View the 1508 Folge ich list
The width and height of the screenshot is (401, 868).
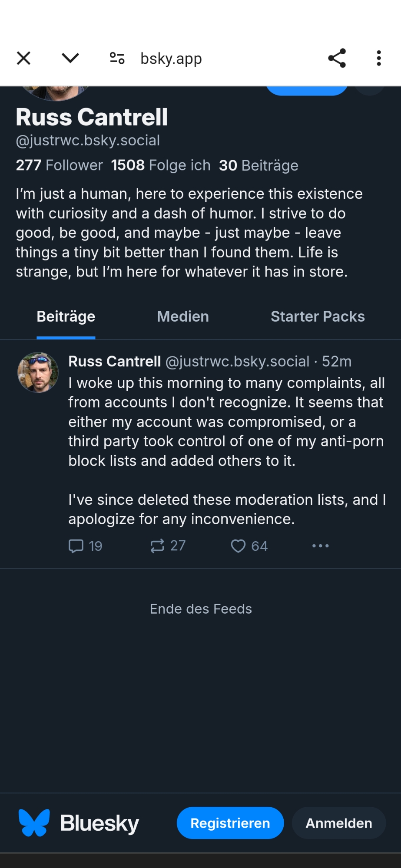(161, 165)
